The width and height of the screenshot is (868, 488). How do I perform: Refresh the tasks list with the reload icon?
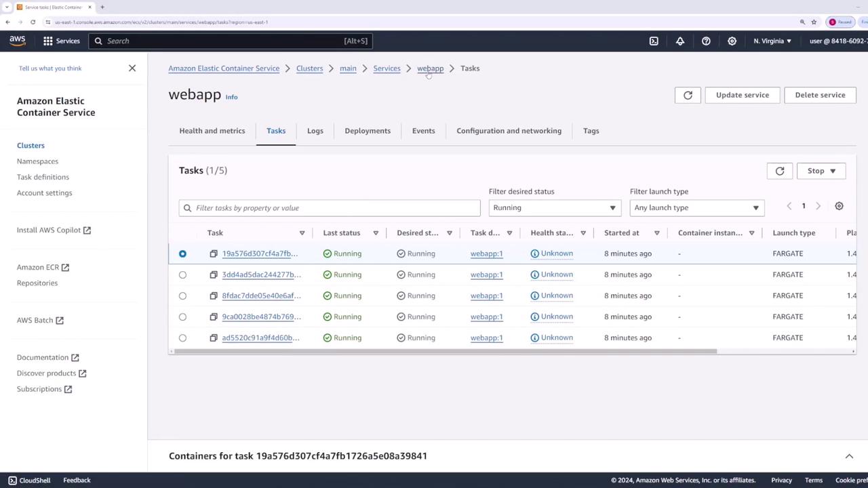pos(779,171)
